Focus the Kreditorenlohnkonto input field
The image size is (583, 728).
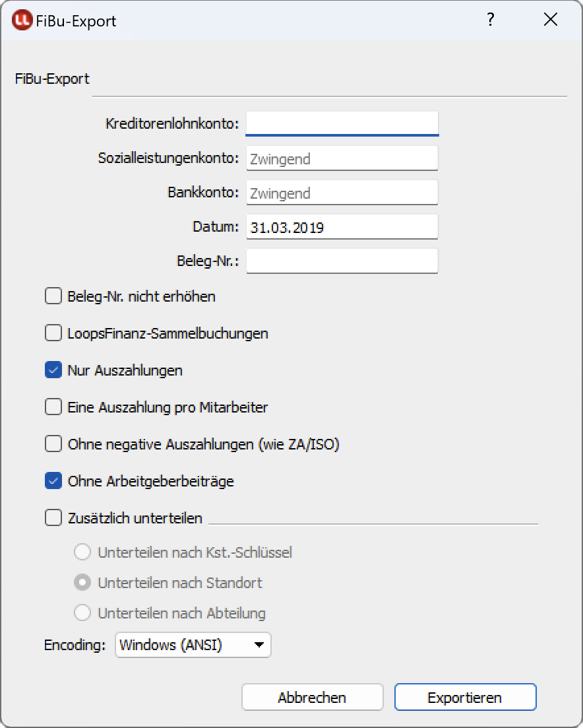[342, 123]
